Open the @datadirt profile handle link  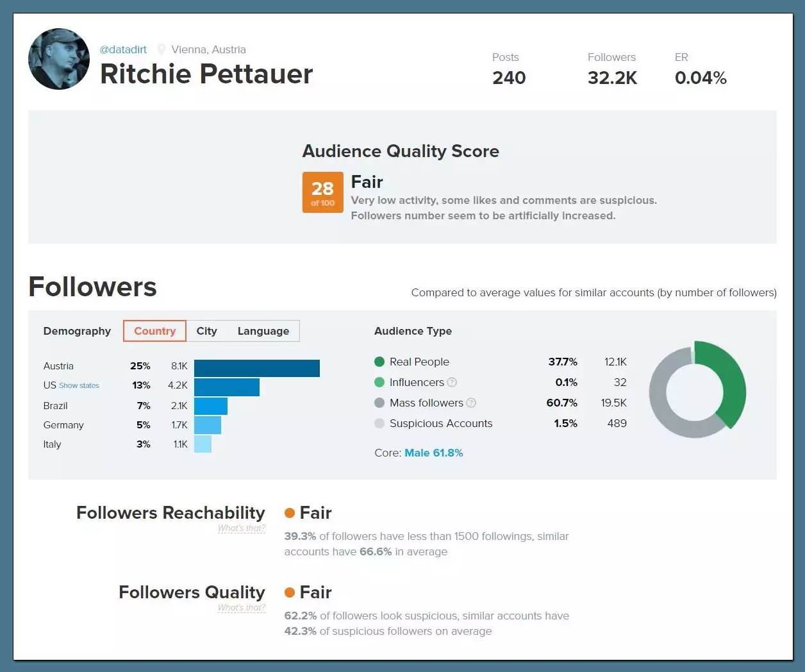123,49
